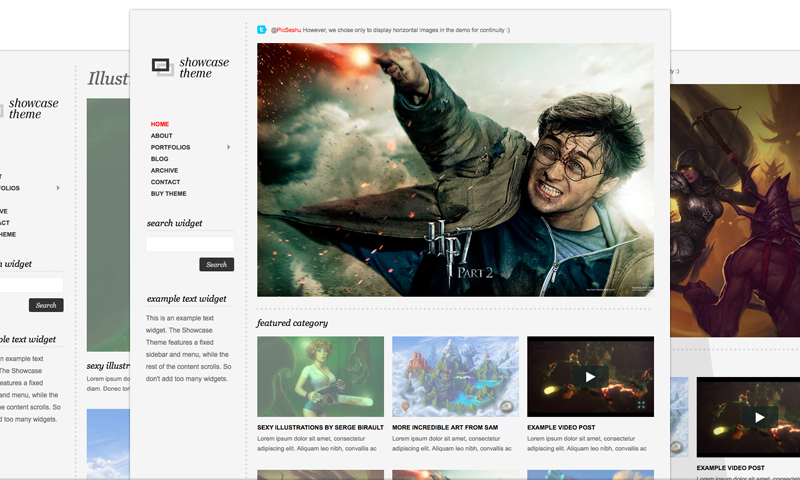The width and height of the screenshot is (800, 480).
Task: Open the Contact menu item
Action: point(165,182)
